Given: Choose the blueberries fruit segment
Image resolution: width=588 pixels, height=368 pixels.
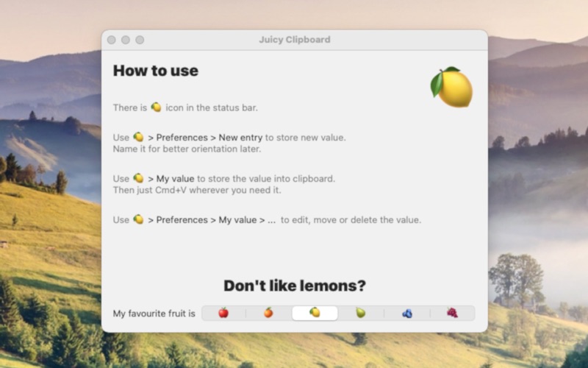Looking at the screenshot, I should coord(407,313).
